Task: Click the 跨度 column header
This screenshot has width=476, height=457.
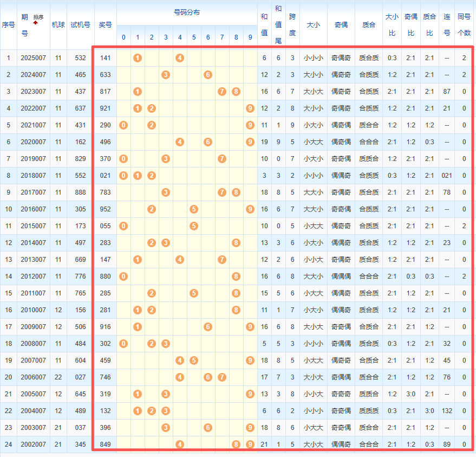Action: point(292,24)
